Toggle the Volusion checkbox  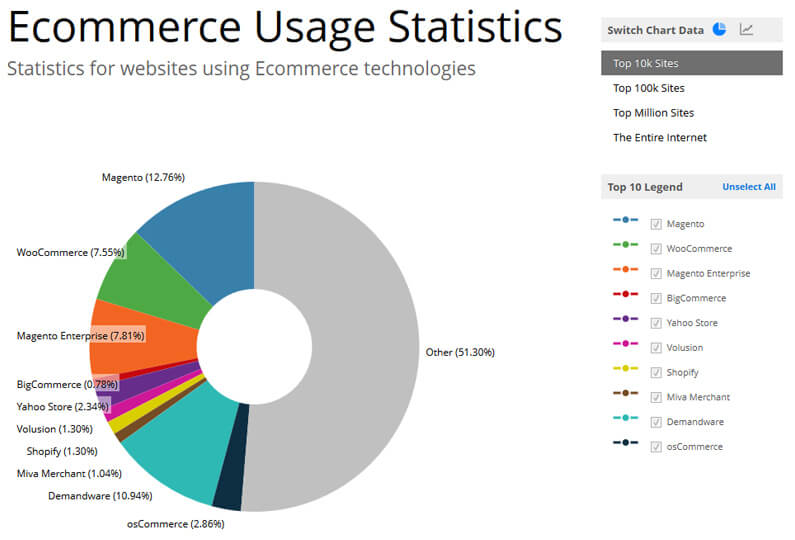click(656, 347)
